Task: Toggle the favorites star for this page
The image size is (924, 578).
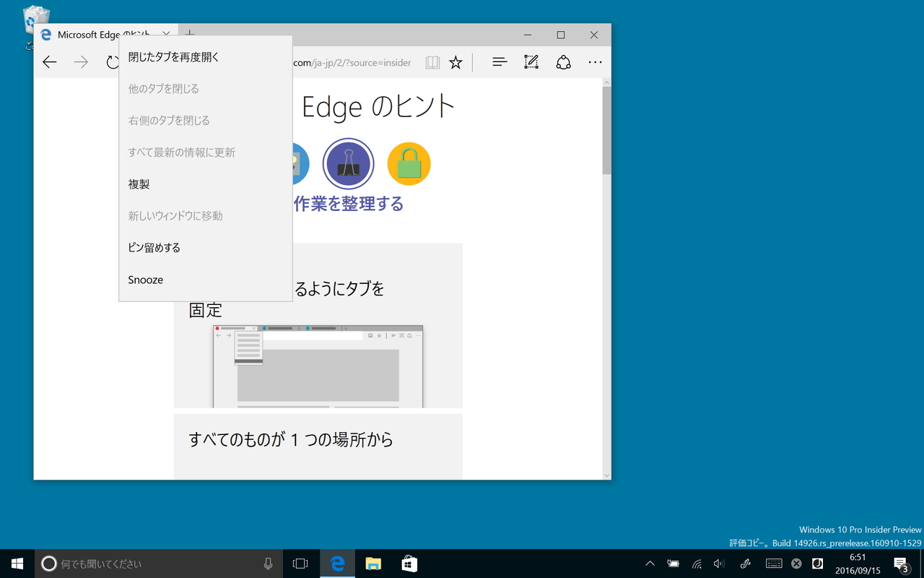Action: tap(456, 62)
